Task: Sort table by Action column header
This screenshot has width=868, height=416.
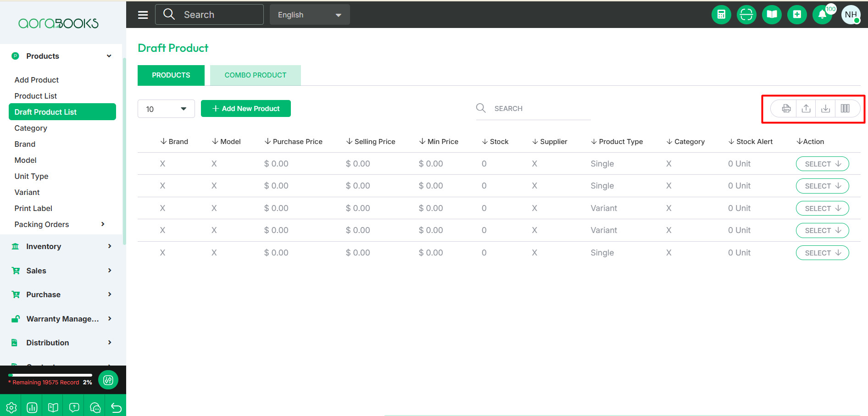Action: [x=810, y=142]
